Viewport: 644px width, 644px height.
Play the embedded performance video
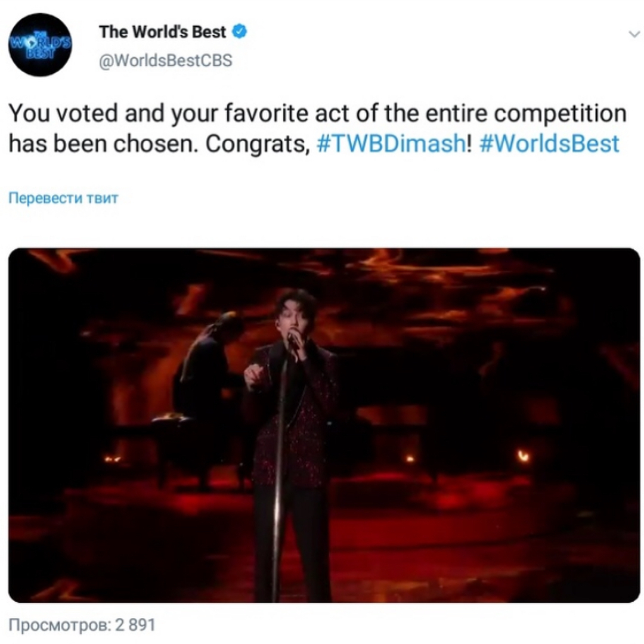(324, 425)
